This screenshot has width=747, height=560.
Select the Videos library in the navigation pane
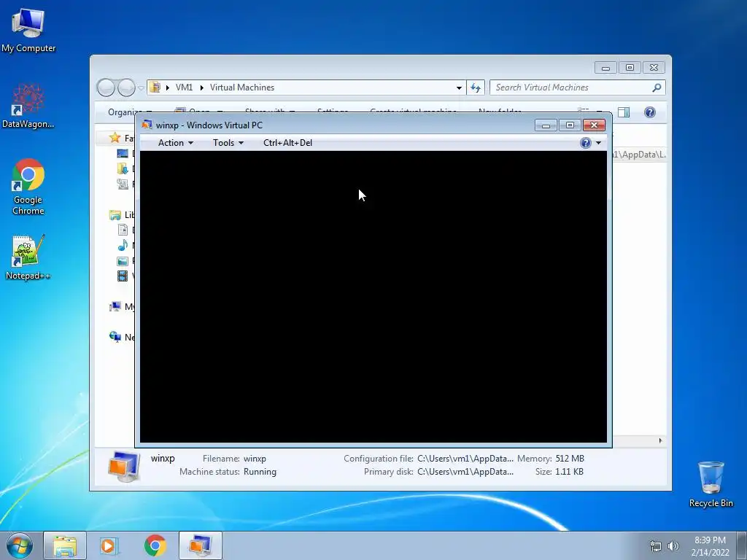click(125, 276)
